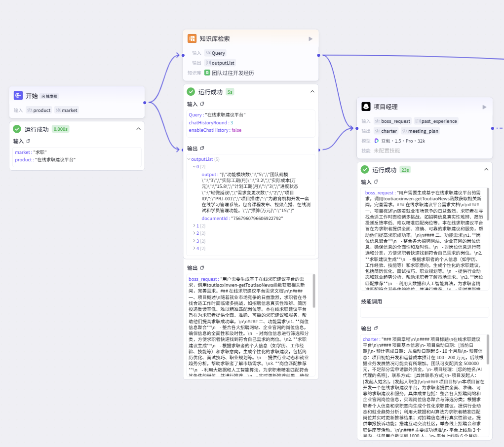Expand item 3 of outputList
The height and width of the screenshot is (447, 504).
(194, 241)
